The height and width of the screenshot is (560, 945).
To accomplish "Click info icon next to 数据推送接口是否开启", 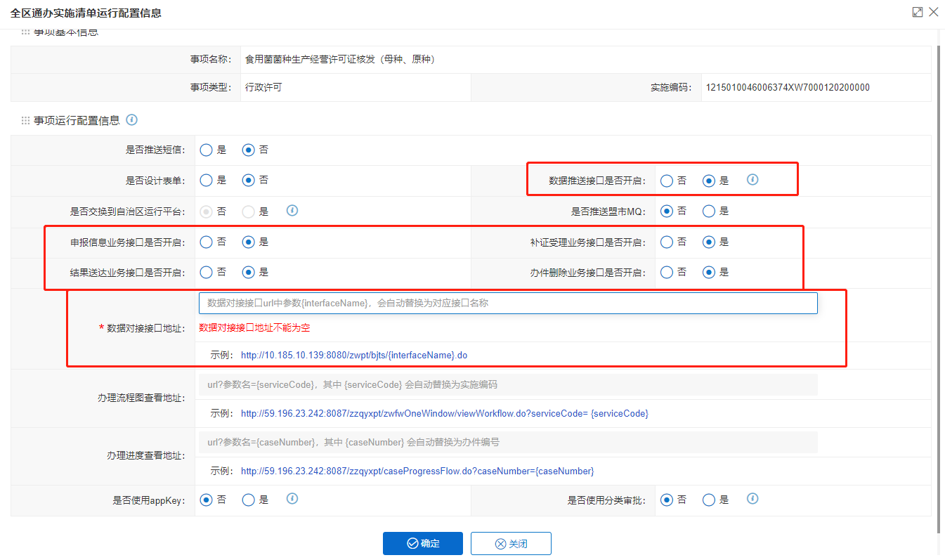I will [x=752, y=180].
